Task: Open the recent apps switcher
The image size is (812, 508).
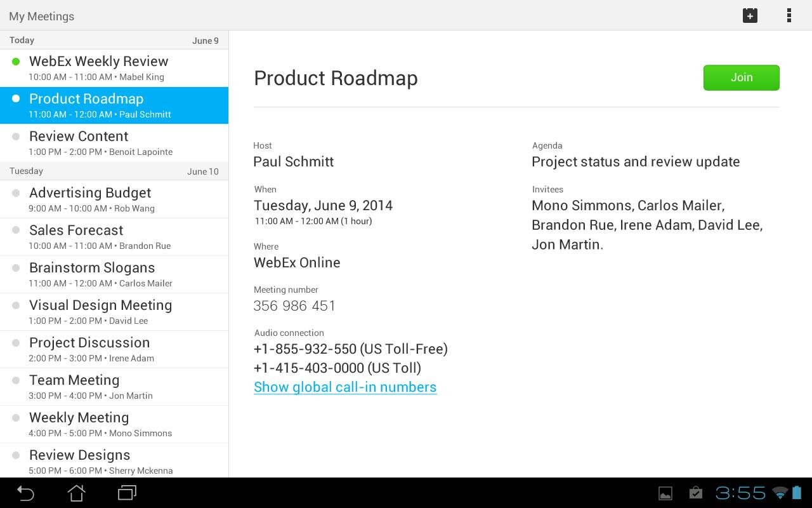Action: click(128, 493)
